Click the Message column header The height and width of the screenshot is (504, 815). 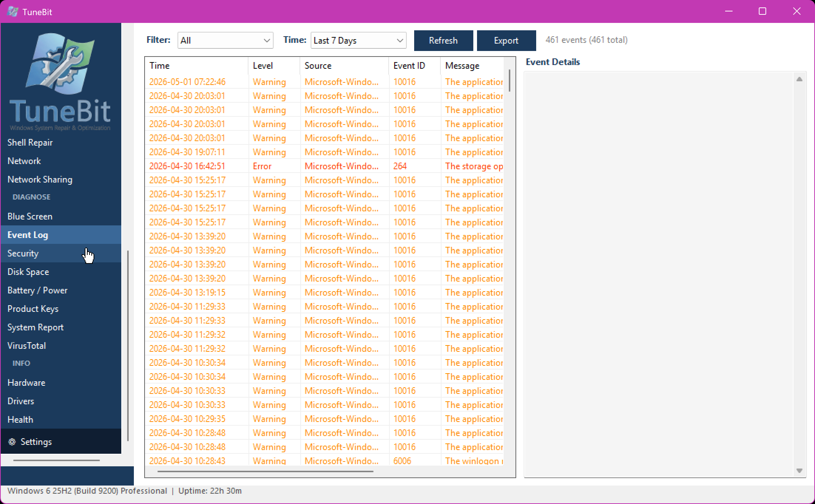click(472, 65)
